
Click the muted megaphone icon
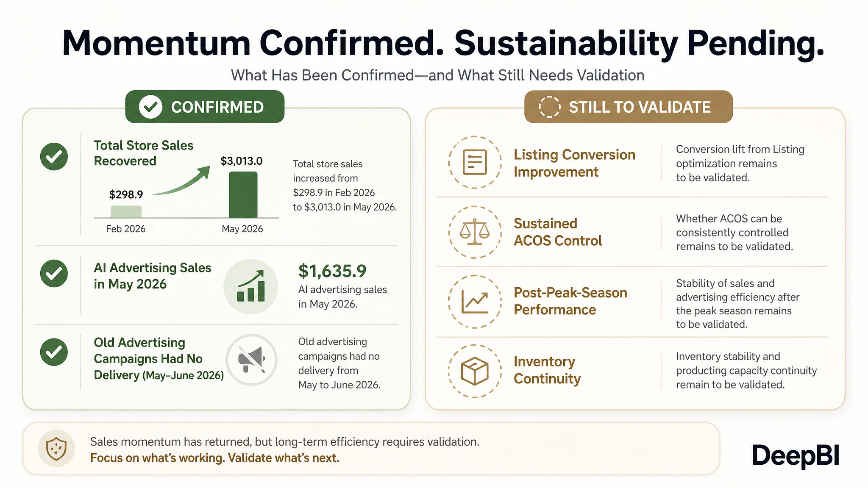click(252, 360)
